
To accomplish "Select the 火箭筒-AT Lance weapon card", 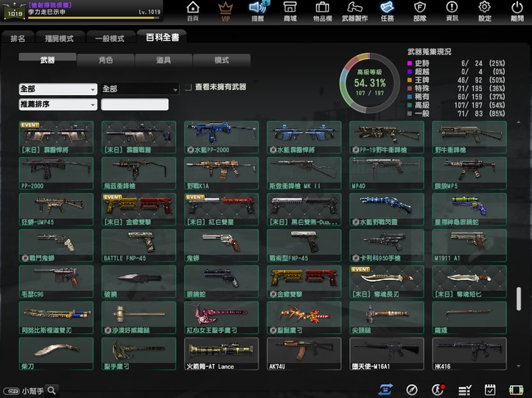I will [x=221, y=354].
